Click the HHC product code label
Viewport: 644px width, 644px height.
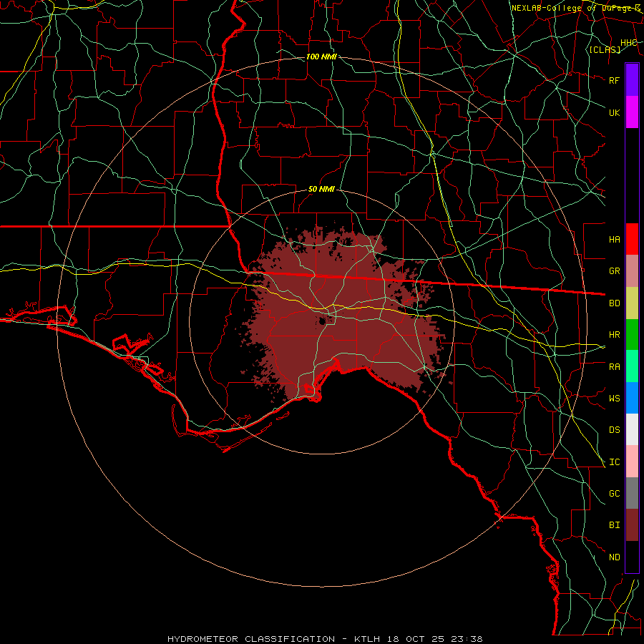[x=629, y=43]
